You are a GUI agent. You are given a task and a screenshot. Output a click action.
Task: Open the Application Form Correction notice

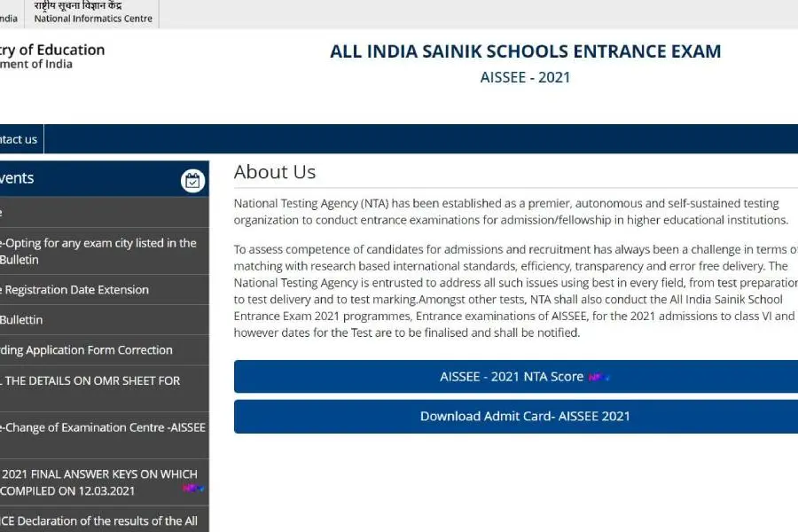point(87,350)
